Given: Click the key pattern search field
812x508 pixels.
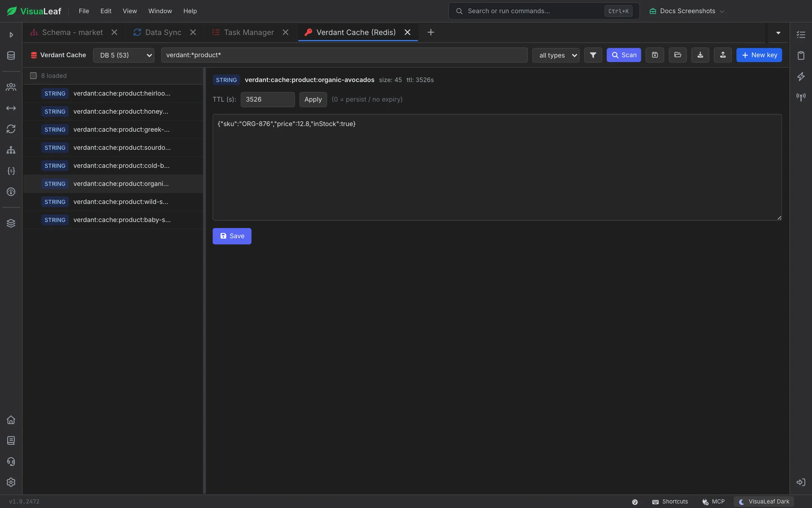Looking at the screenshot, I should [x=344, y=55].
